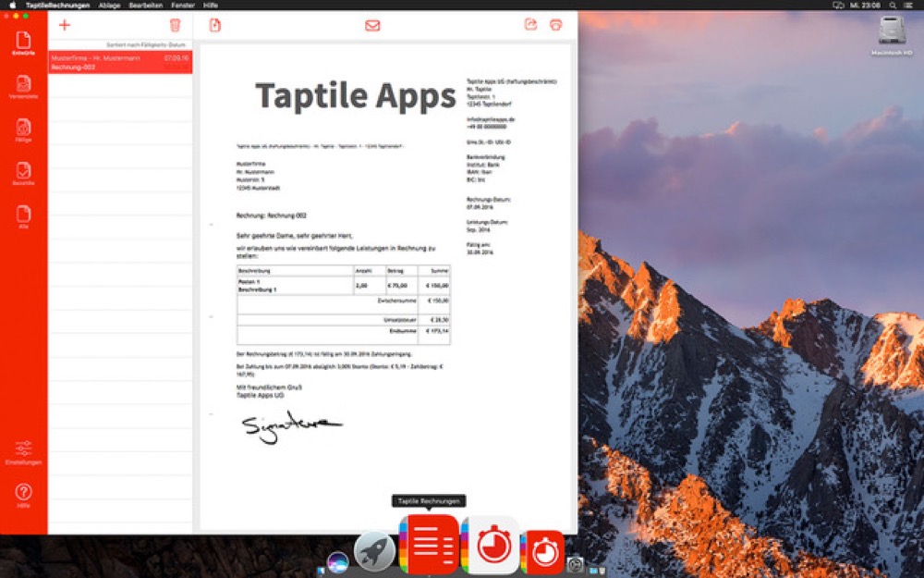This screenshot has height=578, width=924.
Task: Click the share/export icon in the toolbar
Action: point(530,25)
